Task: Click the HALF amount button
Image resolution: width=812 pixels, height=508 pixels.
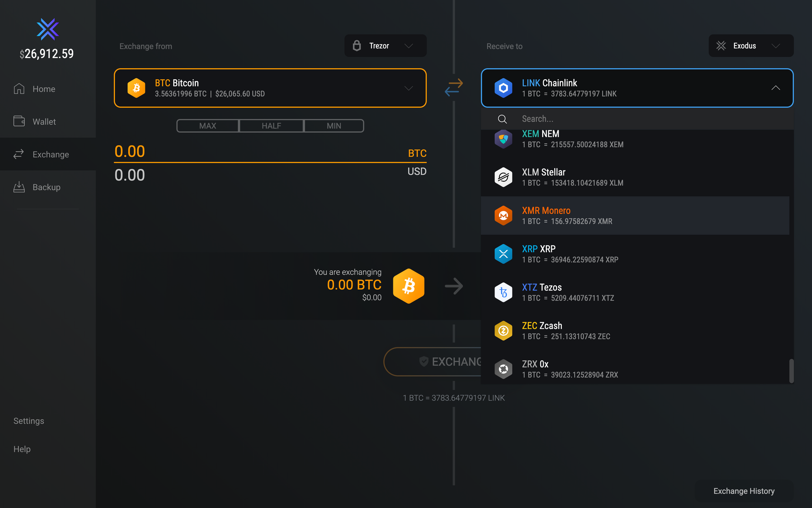Action: point(271,126)
